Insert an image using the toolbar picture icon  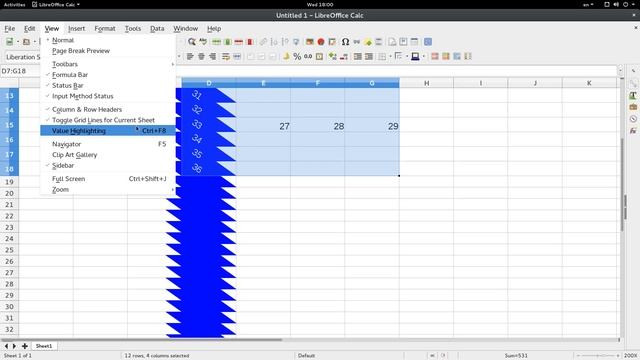(310, 42)
